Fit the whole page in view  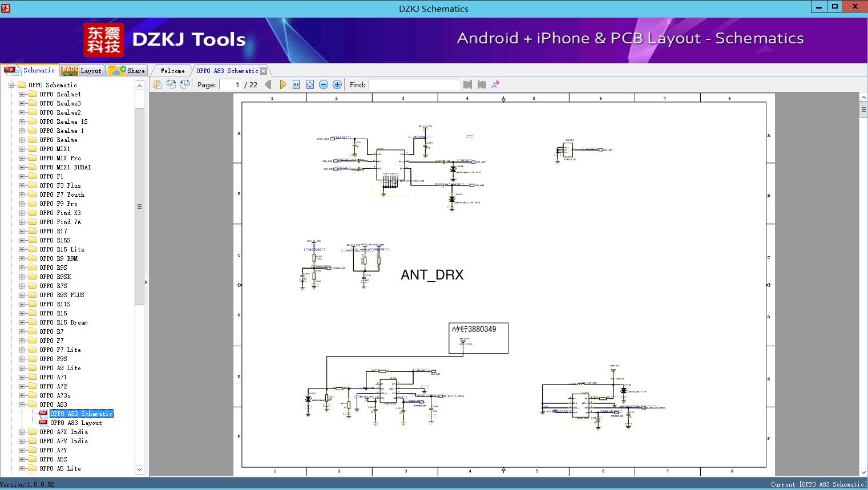click(310, 84)
